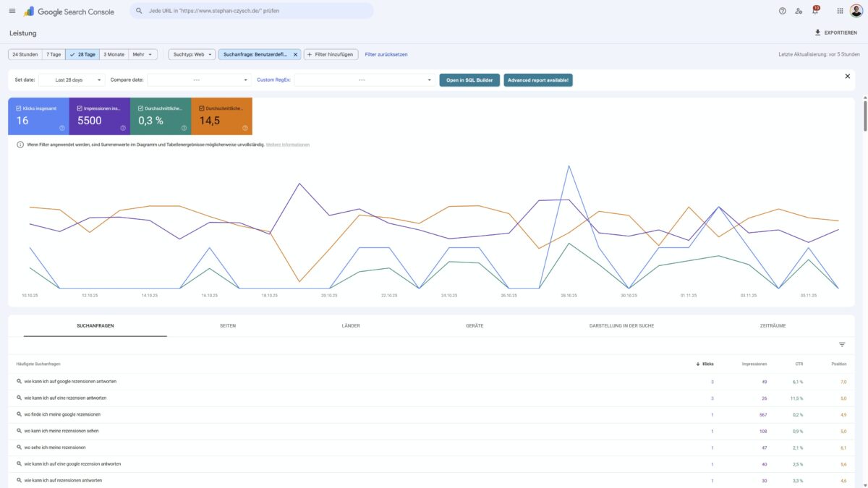
Task: Open the Set date dropdown
Action: click(x=72, y=80)
